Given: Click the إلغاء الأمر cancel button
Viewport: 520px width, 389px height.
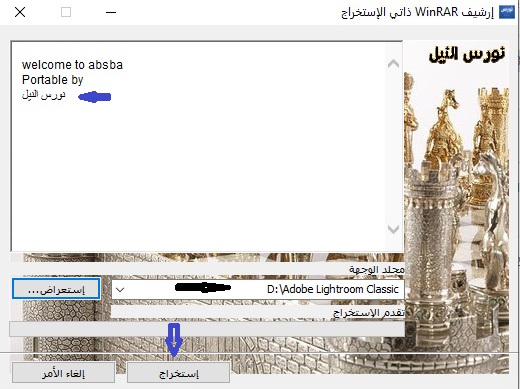Looking at the screenshot, I should pyautogui.click(x=63, y=373).
